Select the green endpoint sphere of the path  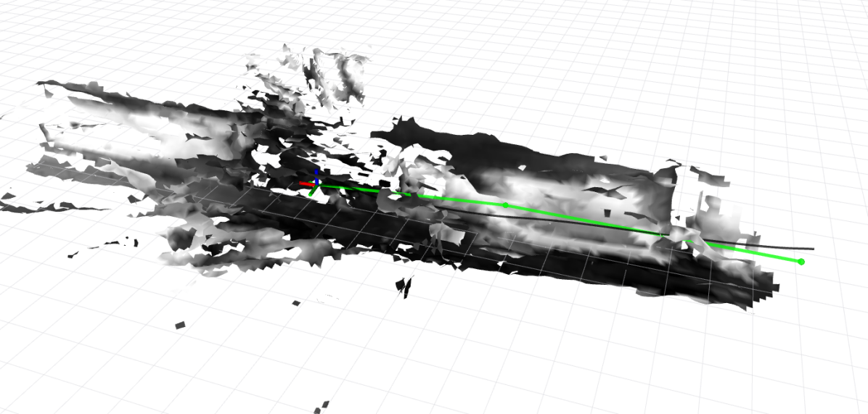(x=801, y=262)
